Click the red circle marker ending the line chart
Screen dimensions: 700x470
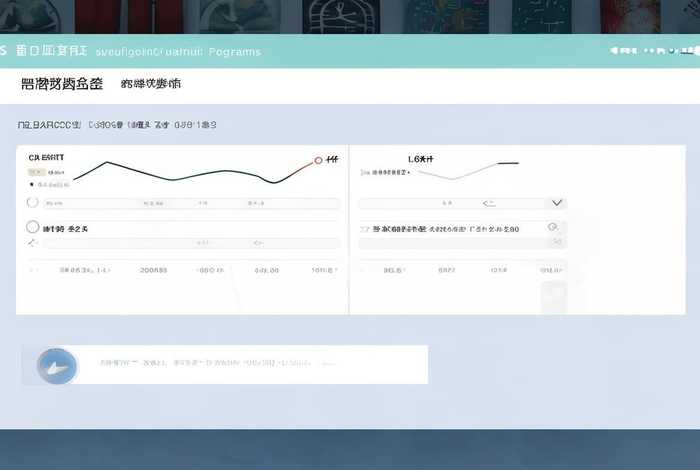pos(318,160)
